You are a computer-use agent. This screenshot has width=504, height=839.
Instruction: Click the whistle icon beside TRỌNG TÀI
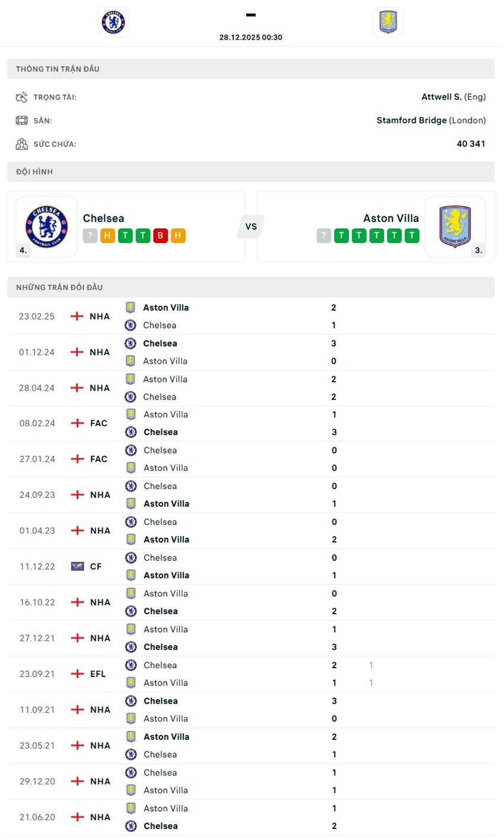(22, 96)
